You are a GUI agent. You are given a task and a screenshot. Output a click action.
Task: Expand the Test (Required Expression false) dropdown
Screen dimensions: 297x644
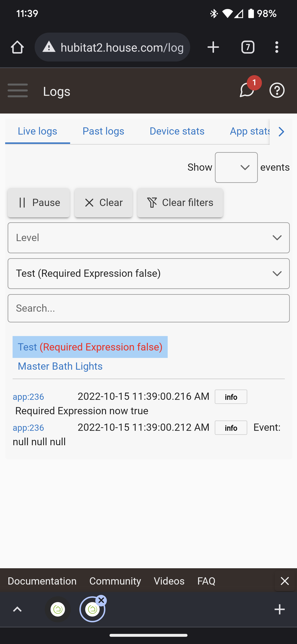[x=149, y=273]
